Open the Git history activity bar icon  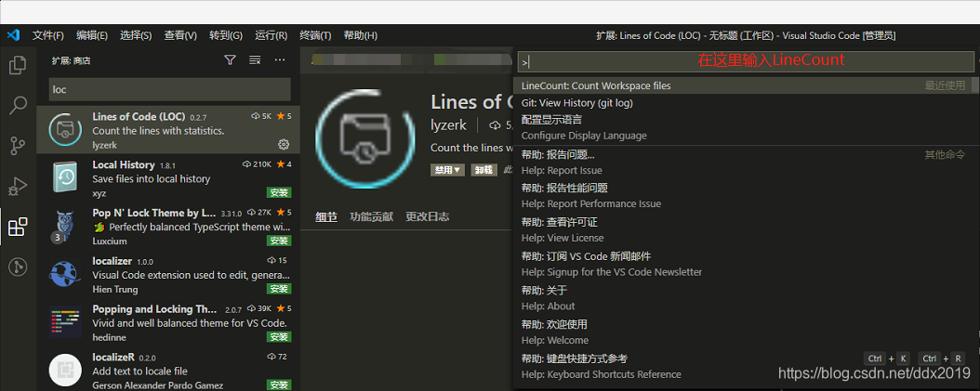[x=18, y=267]
